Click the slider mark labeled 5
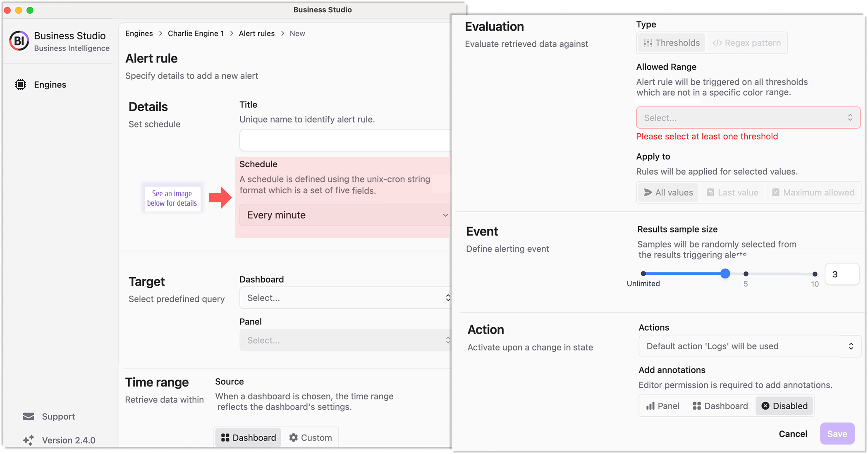The width and height of the screenshot is (868, 454). [x=746, y=274]
